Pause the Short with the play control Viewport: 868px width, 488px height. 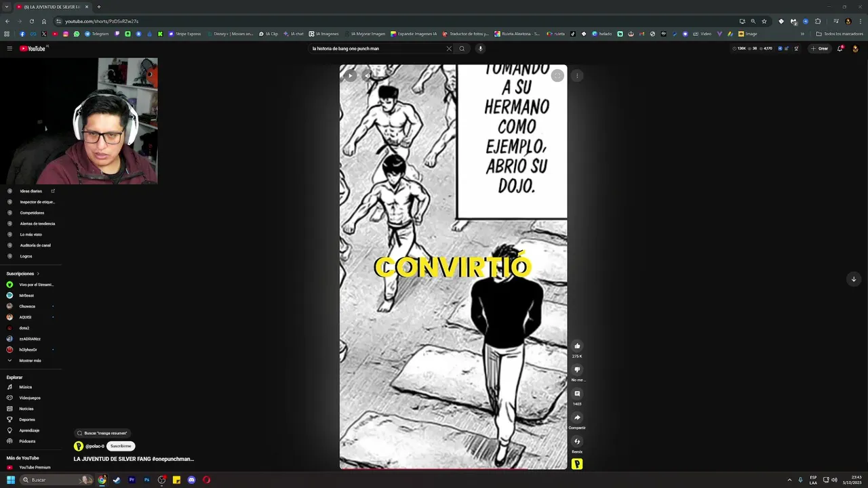tap(349, 76)
